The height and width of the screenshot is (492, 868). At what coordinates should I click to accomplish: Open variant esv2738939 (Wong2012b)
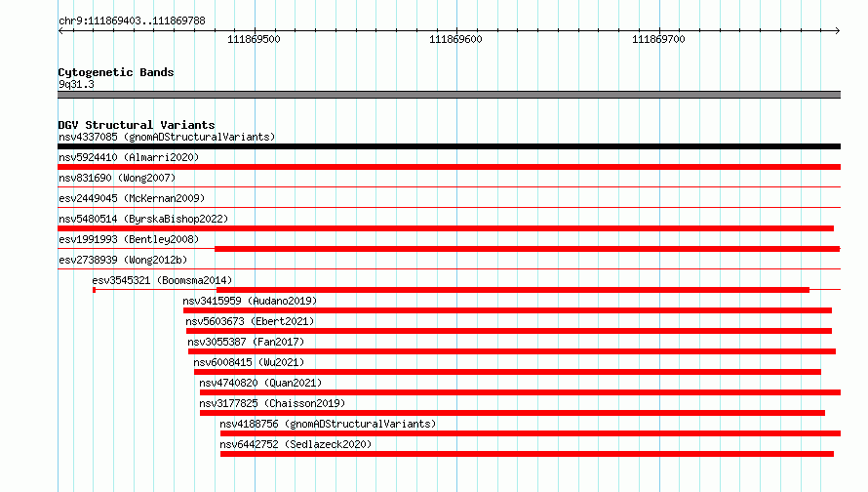[123, 260]
